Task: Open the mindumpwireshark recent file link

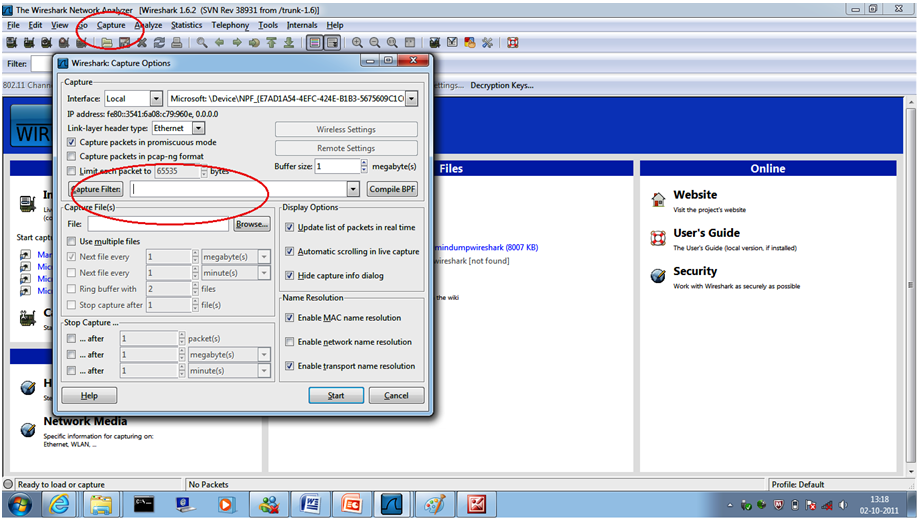Action: 486,248
